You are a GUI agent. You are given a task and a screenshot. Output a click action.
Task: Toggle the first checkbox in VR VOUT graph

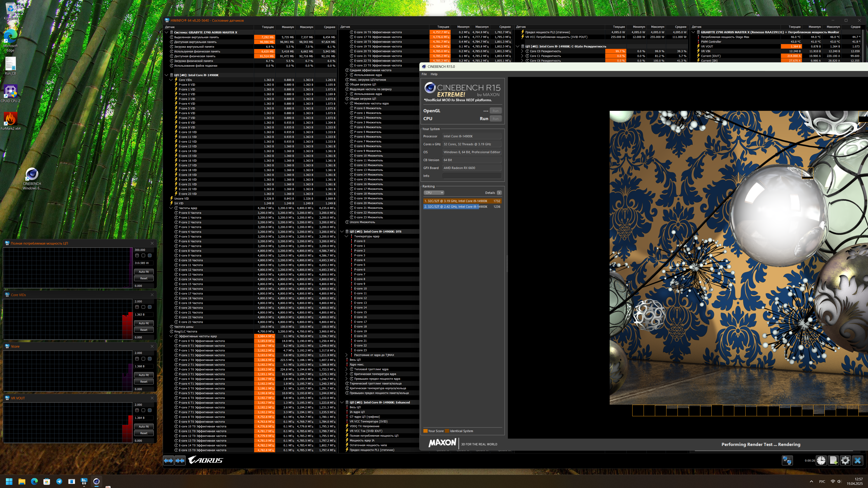(137, 410)
